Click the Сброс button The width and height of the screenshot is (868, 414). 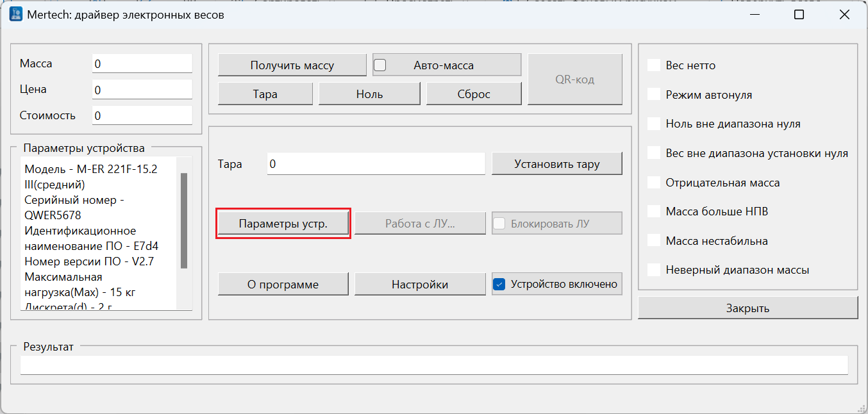474,94
